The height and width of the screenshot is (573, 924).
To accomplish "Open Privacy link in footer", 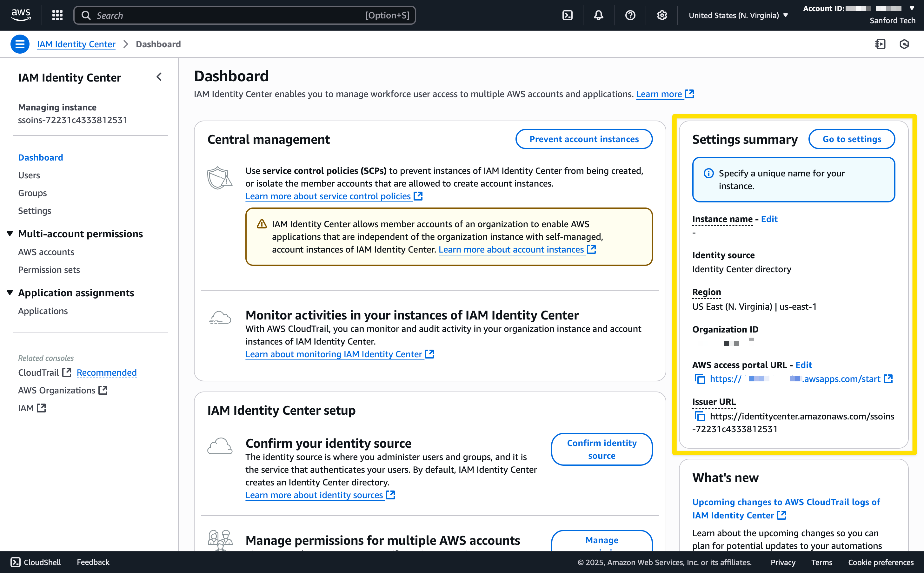I will (782, 563).
